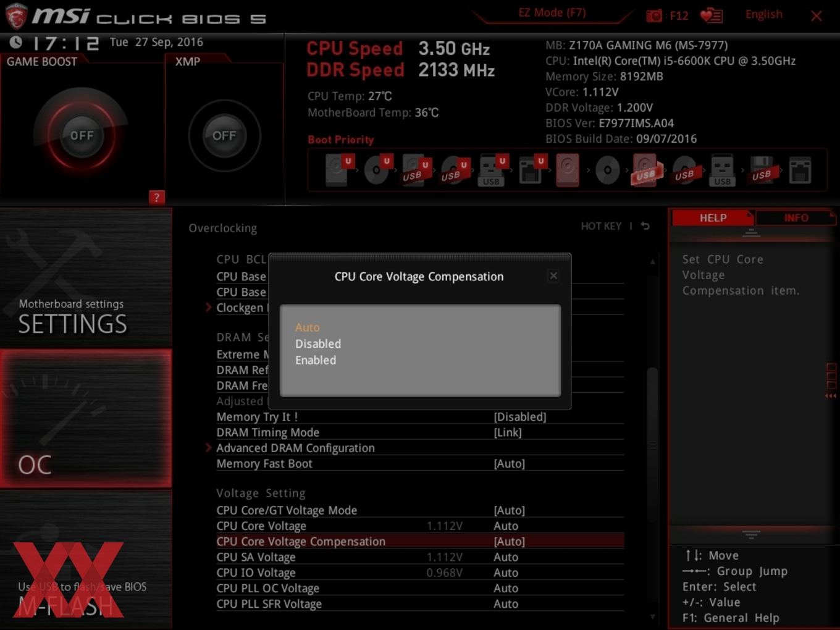Open the M-FLASH menu section
Image resolution: width=840 pixels, height=630 pixels.
[86, 560]
